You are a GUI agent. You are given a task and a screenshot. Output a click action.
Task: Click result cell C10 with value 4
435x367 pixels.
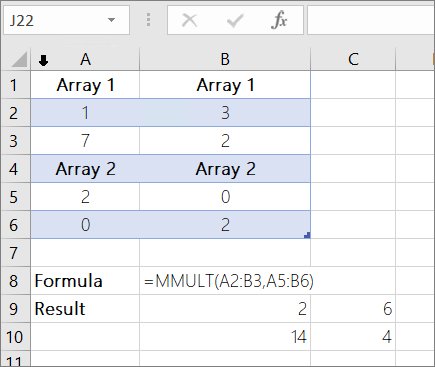pos(353,337)
